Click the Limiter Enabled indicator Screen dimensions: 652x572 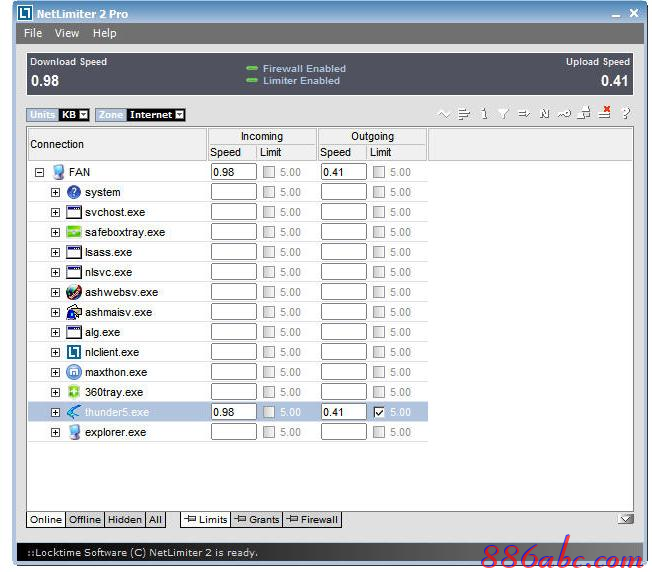pyautogui.click(x=293, y=81)
